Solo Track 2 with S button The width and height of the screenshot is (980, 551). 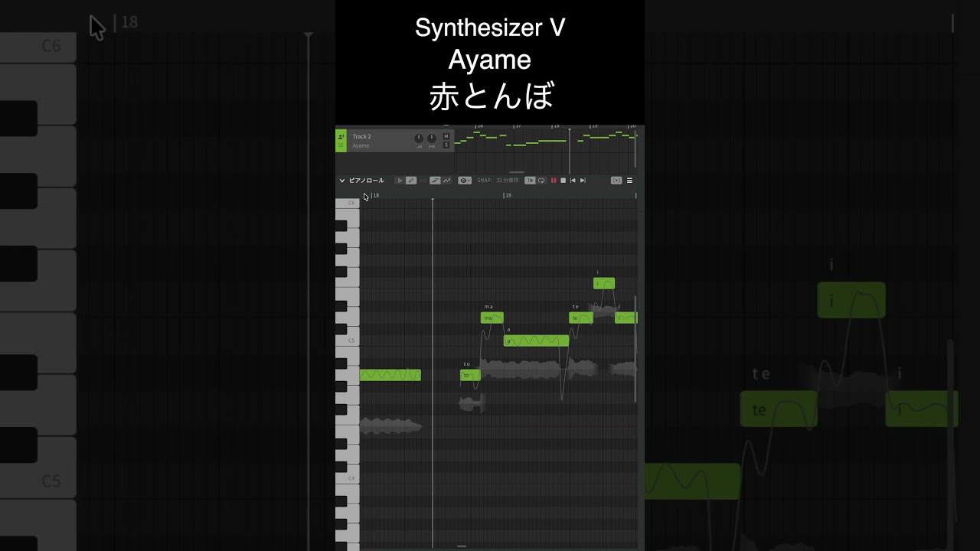[x=446, y=145]
